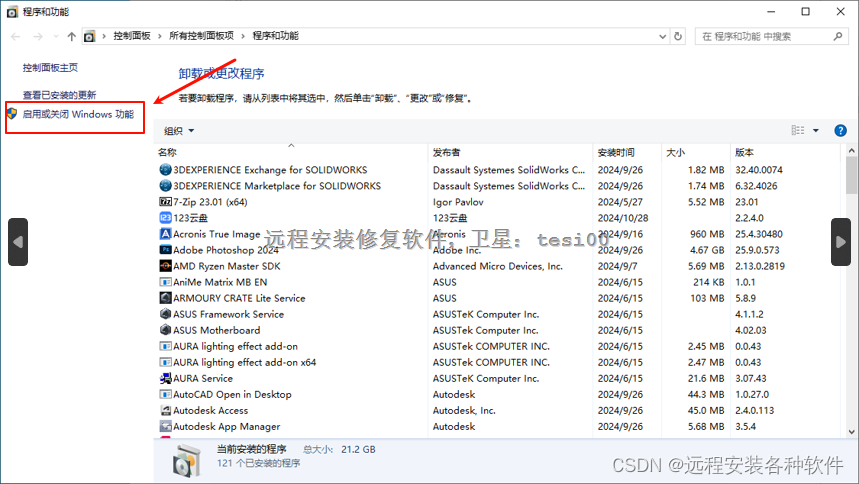Select 所有控制面板项 breadcrumb segment

202,36
